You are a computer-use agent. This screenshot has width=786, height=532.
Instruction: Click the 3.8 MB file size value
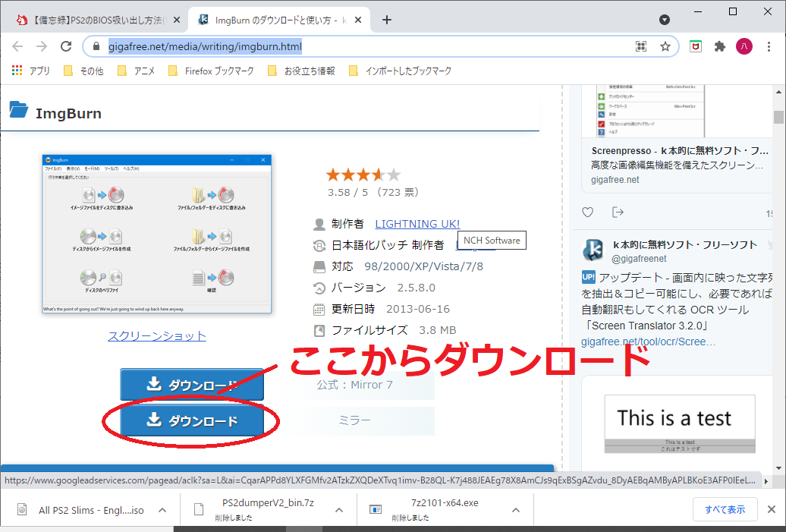coord(438,330)
